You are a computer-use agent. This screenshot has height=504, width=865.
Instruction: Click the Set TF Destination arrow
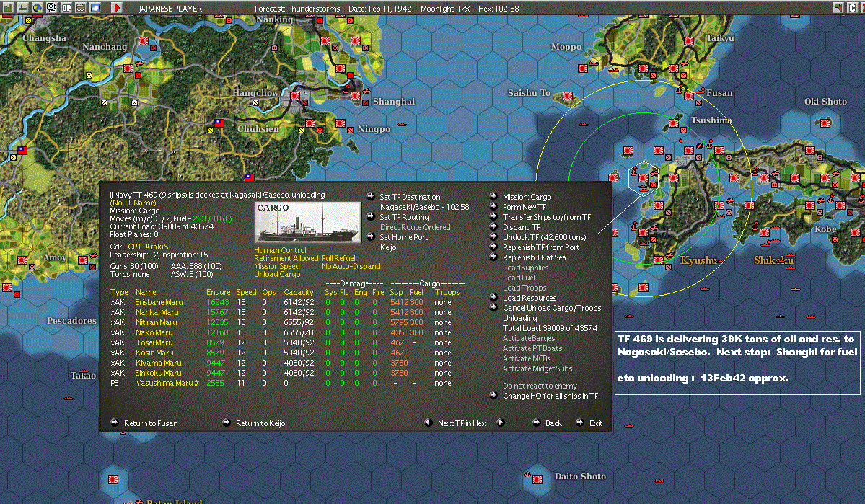click(371, 197)
